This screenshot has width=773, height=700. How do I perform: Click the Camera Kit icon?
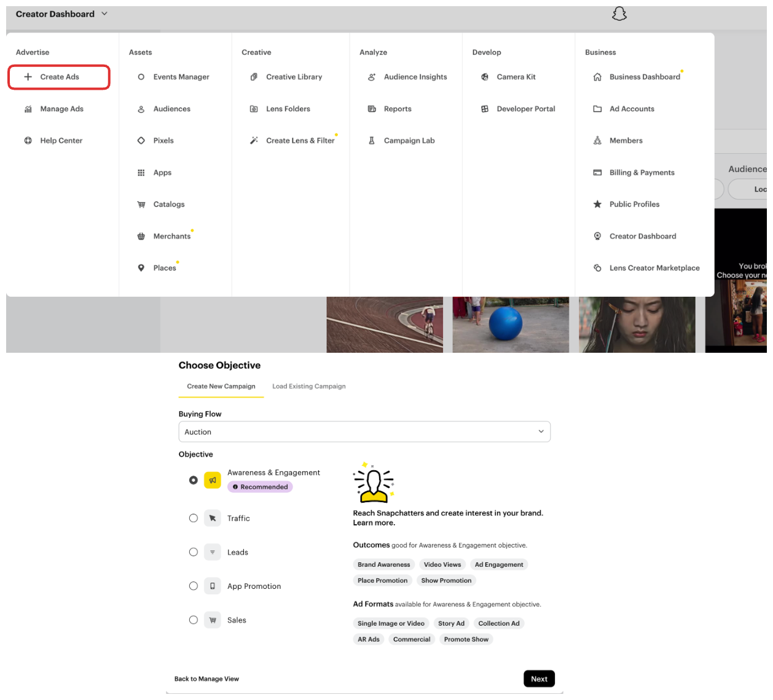485,77
